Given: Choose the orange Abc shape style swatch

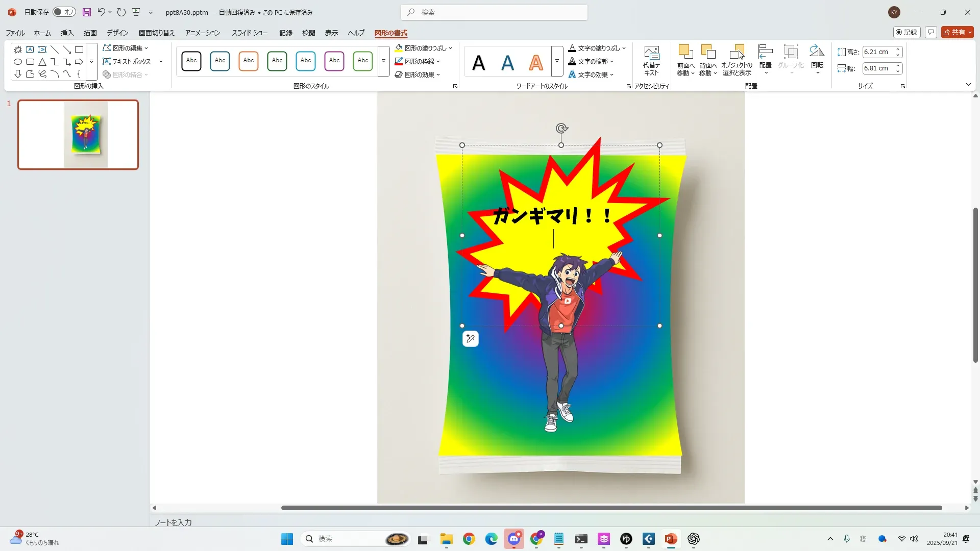Looking at the screenshot, I should (x=249, y=61).
